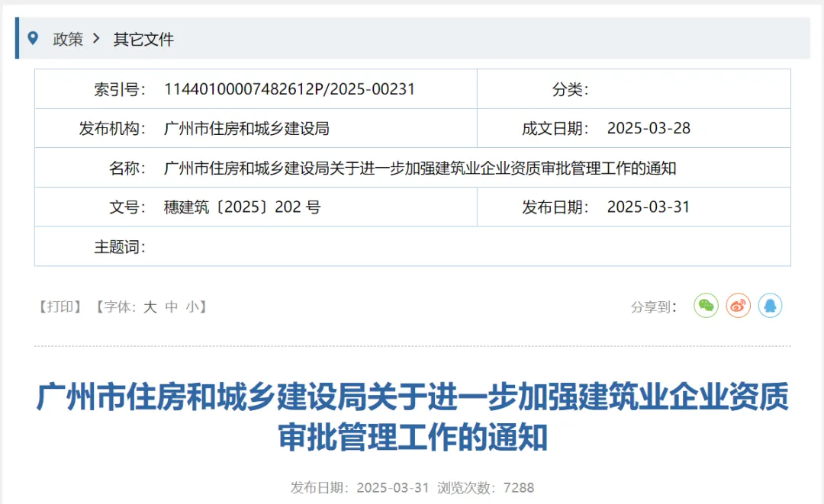Click the blue location pin icon in breadcrumb

(x=31, y=38)
